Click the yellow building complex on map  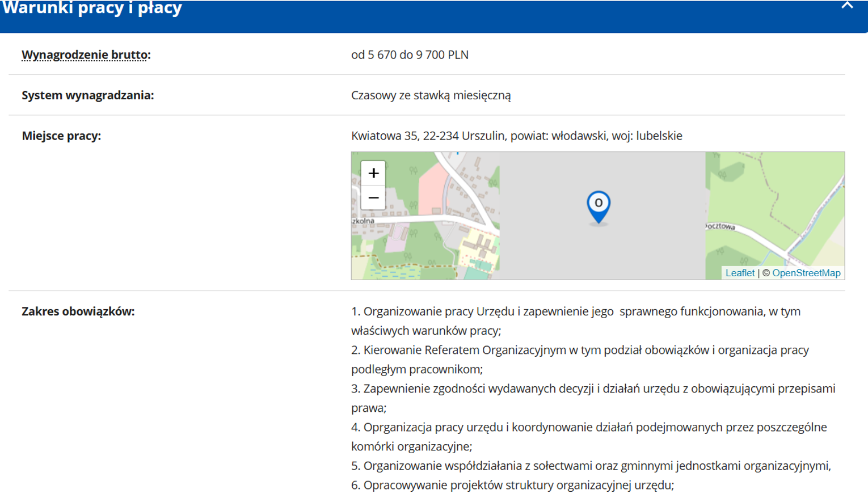coord(480,247)
